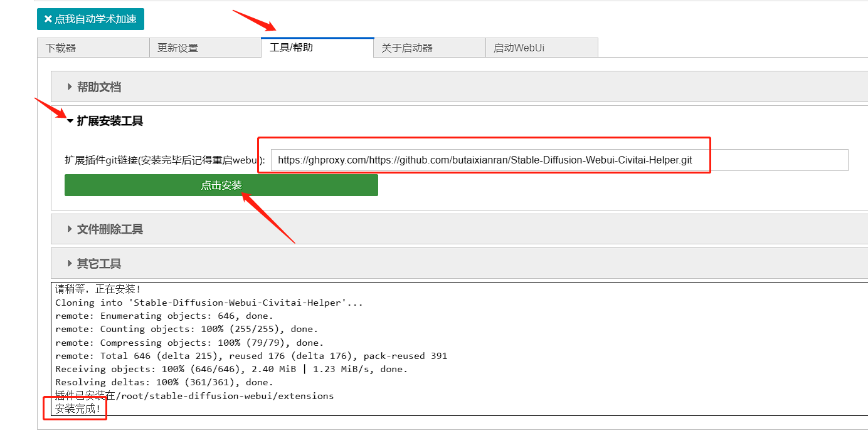Go to the 关于启动器 tab
The image size is (868, 431).
(x=429, y=48)
